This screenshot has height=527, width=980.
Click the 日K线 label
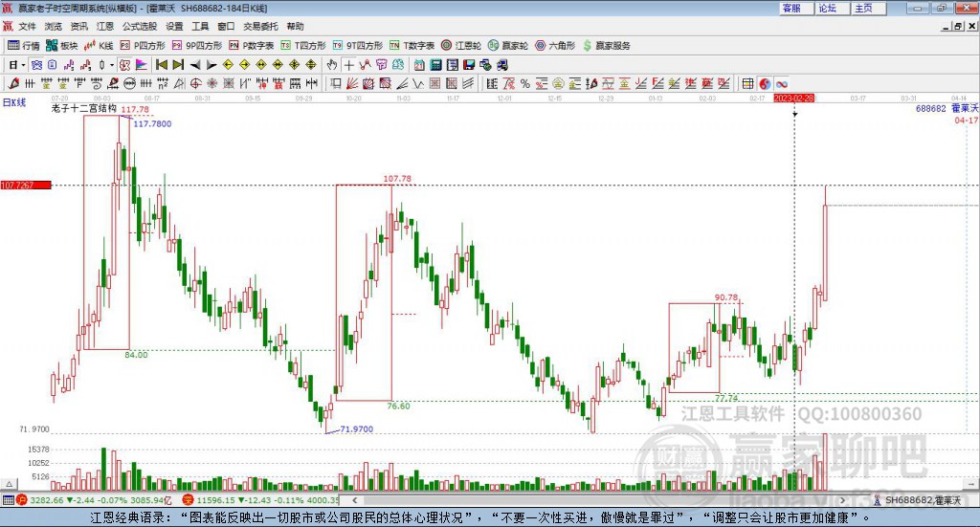[14, 102]
